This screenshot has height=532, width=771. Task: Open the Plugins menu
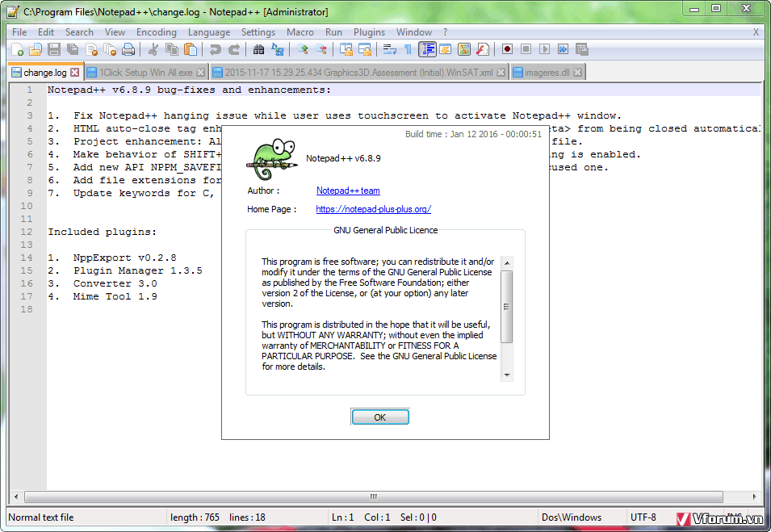[369, 32]
